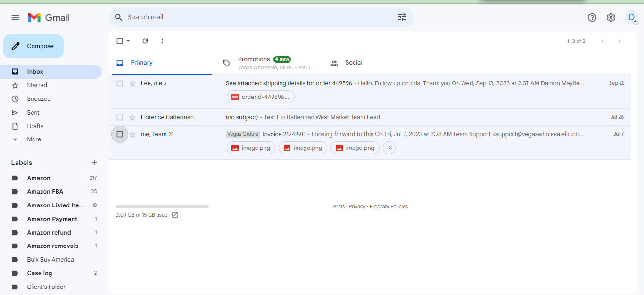
Task: Star the me, Team conversation
Action: pos(132,134)
